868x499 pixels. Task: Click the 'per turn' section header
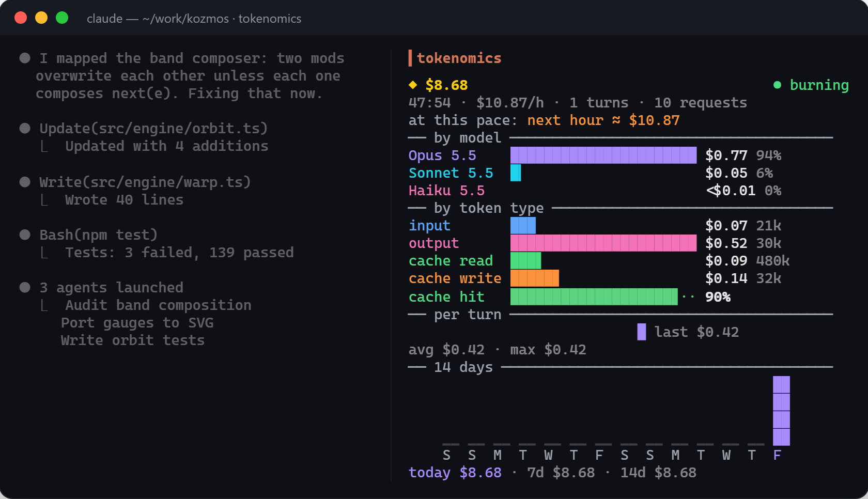click(468, 314)
